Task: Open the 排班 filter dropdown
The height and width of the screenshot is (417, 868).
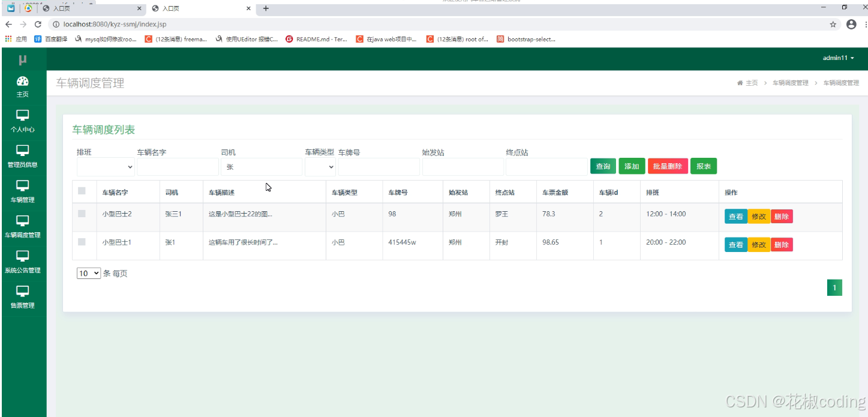Action: pyautogui.click(x=106, y=167)
